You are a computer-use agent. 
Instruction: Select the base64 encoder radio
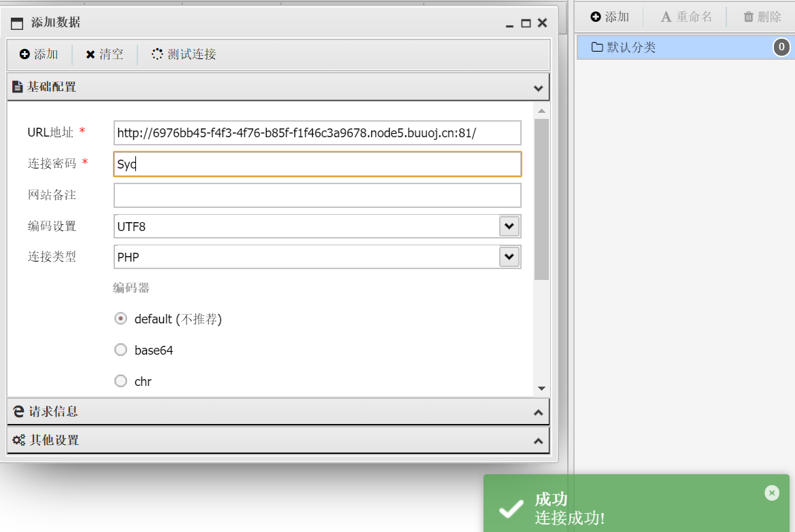120,350
